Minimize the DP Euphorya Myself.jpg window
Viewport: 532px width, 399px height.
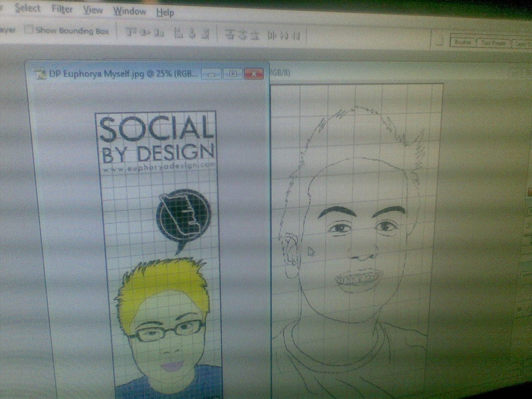(x=211, y=74)
